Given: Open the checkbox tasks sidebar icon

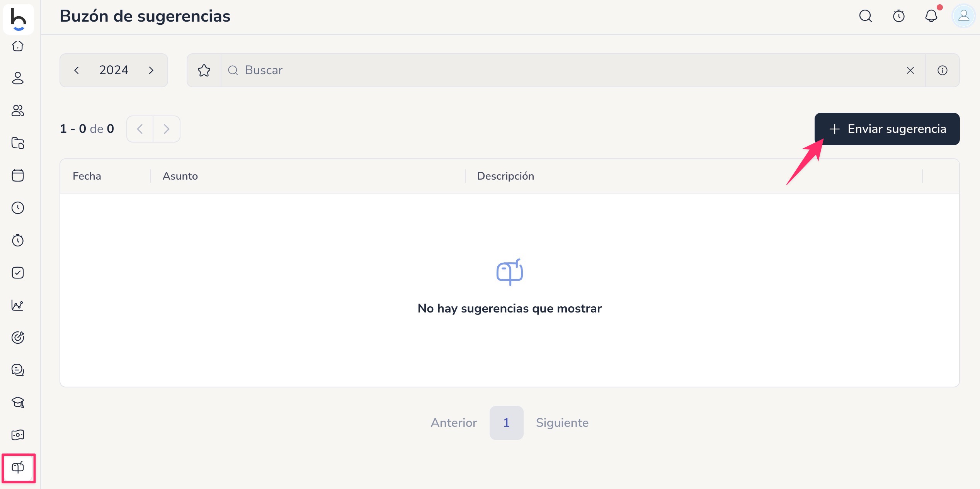Looking at the screenshot, I should (18, 273).
